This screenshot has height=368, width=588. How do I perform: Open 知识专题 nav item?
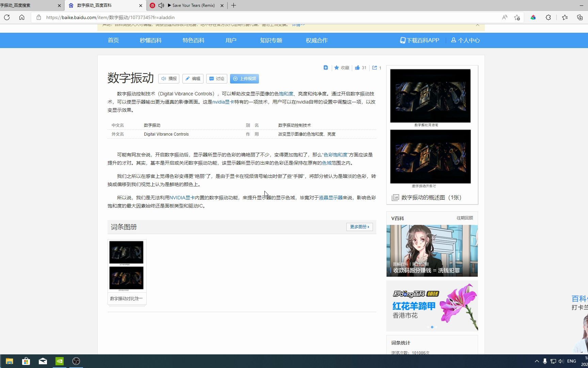[271, 40]
